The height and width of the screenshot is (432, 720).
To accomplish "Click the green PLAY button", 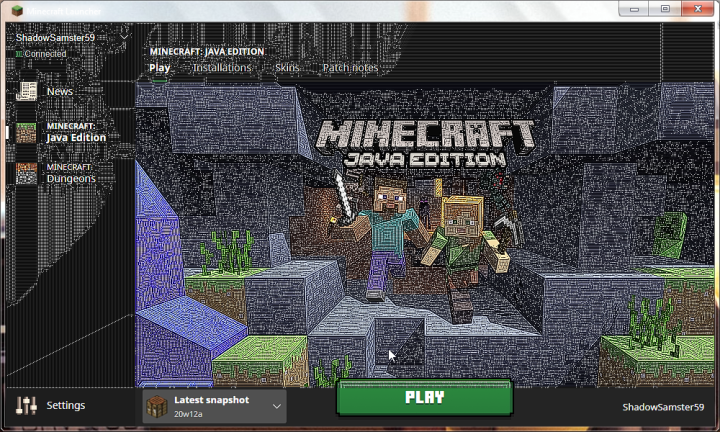I will (424, 398).
